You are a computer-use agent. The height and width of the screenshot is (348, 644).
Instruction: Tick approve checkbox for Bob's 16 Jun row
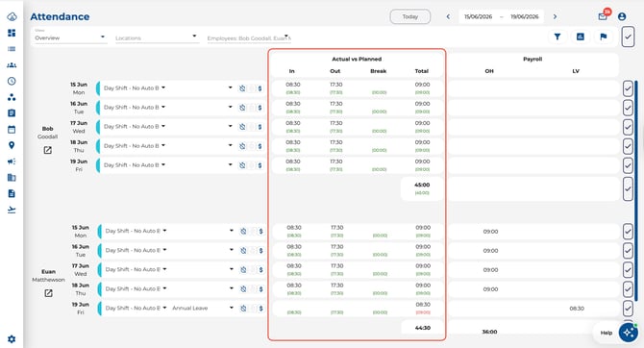[x=628, y=108]
